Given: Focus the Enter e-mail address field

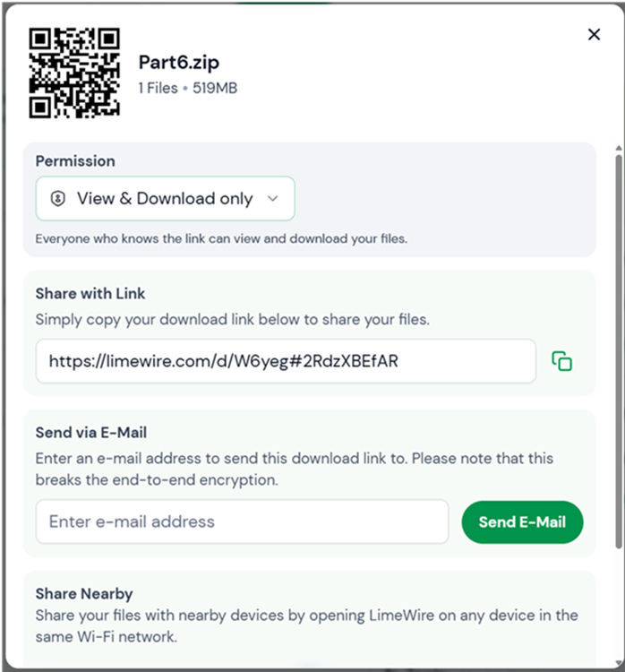Looking at the screenshot, I should [242, 521].
